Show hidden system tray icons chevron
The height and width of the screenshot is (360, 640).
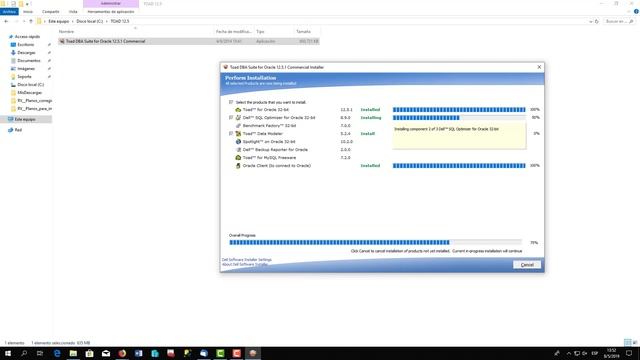tap(569, 353)
